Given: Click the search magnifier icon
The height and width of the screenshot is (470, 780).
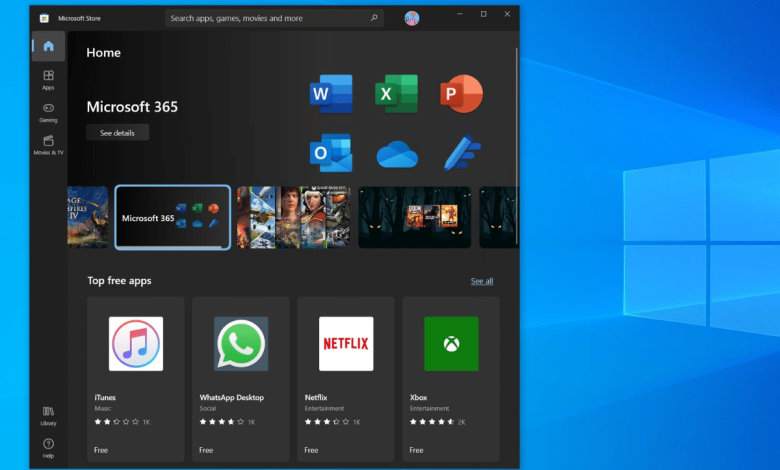Looking at the screenshot, I should [374, 18].
